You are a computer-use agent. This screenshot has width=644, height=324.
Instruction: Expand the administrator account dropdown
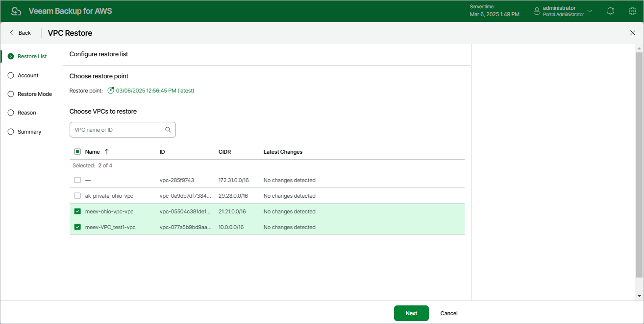pyautogui.click(x=589, y=10)
